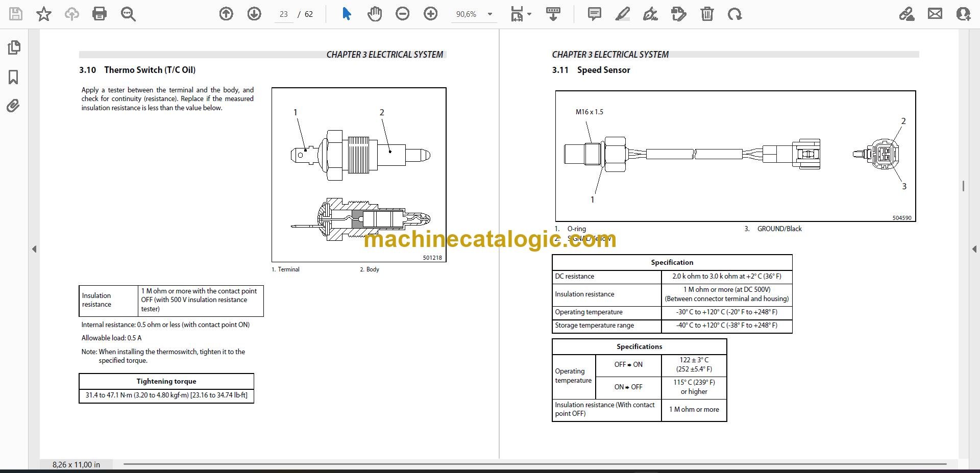Zoom out with the minus circle button
Viewport: 980px width, 473px height.
pyautogui.click(x=403, y=14)
